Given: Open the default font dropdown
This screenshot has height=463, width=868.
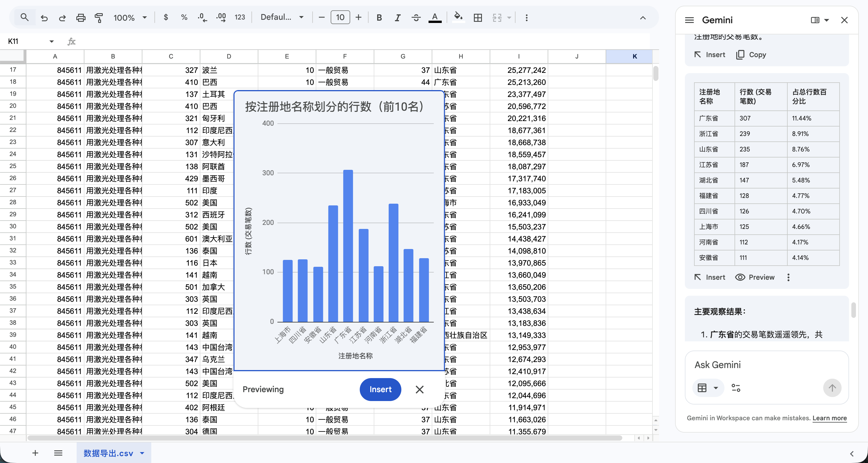Looking at the screenshot, I should [282, 17].
